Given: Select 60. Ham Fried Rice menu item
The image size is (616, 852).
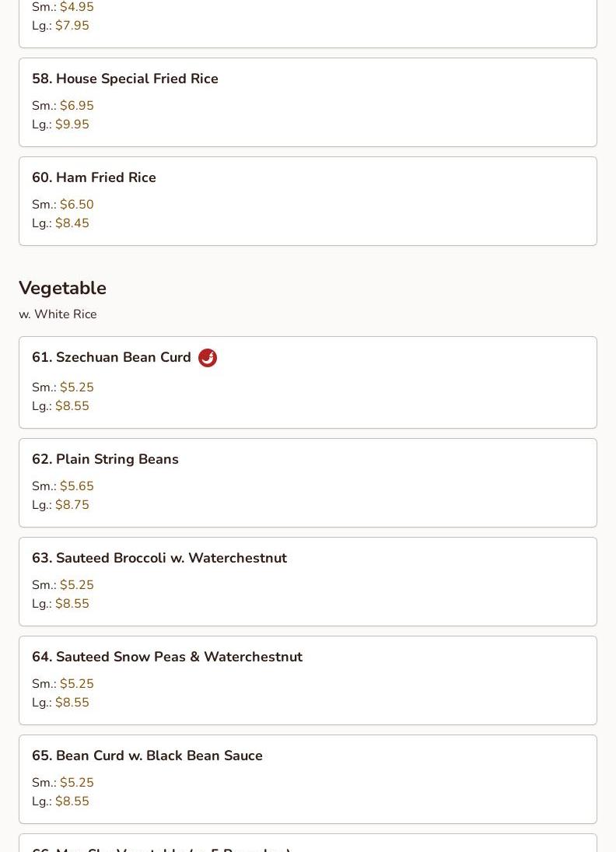Looking at the screenshot, I should pyautogui.click(x=93, y=177).
